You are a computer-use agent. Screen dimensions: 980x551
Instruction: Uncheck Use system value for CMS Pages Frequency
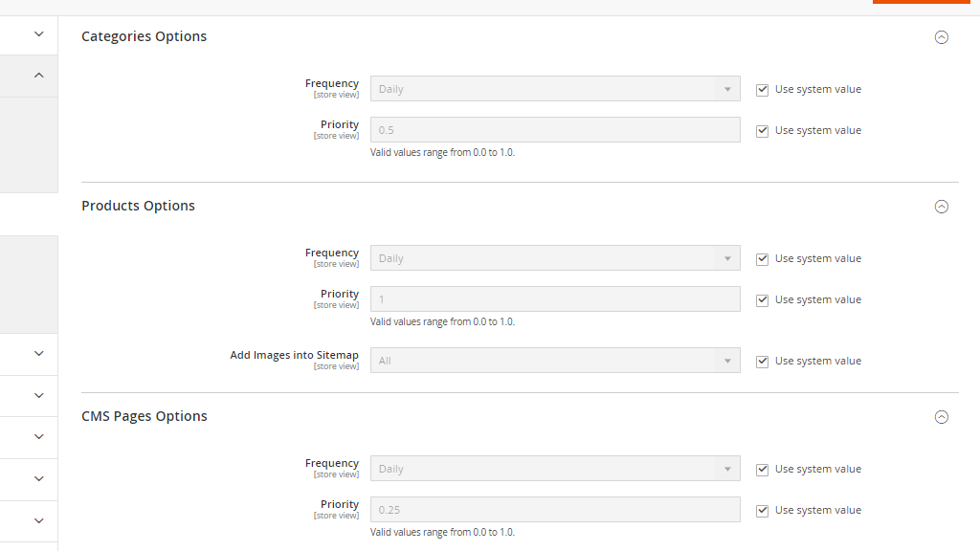[x=762, y=469]
